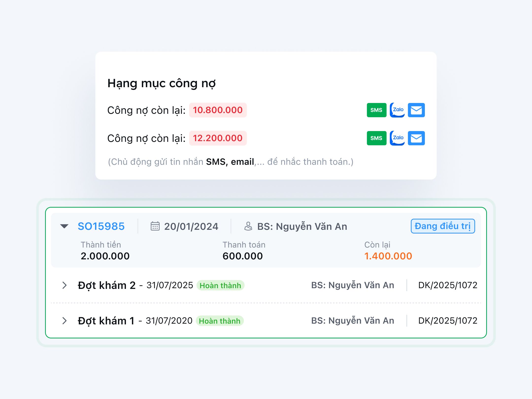Click DK/2025/1072 code on Đợt khám 1 row
Screen dimensions: 532x399
448,321
